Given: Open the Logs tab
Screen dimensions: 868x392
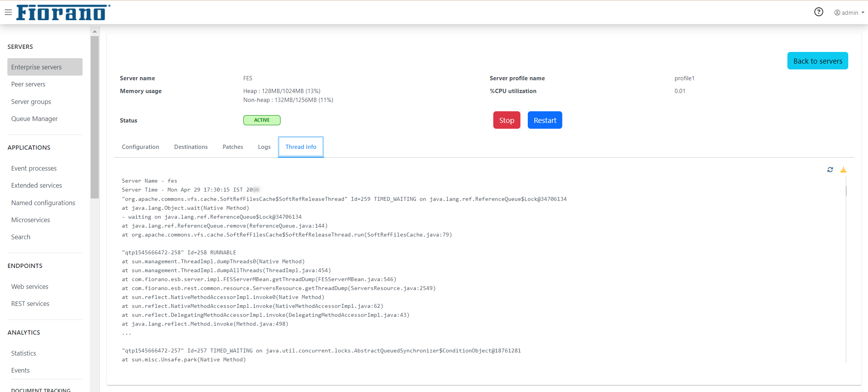Looking at the screenshot, I should pyautogui.click(x=264, y=147).
